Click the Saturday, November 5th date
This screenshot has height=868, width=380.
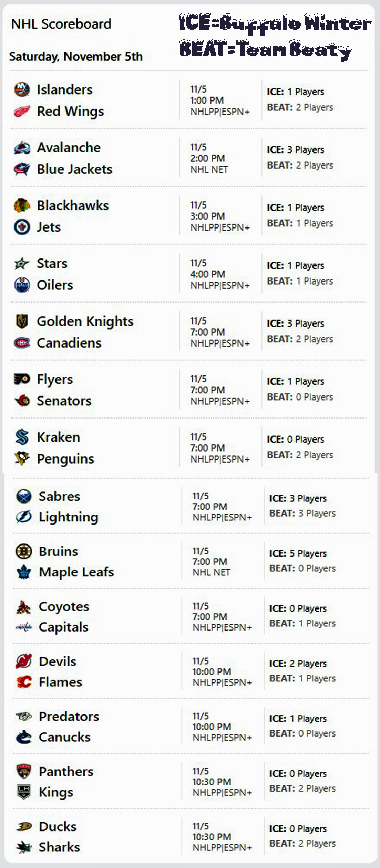click(x=76, y=56)
